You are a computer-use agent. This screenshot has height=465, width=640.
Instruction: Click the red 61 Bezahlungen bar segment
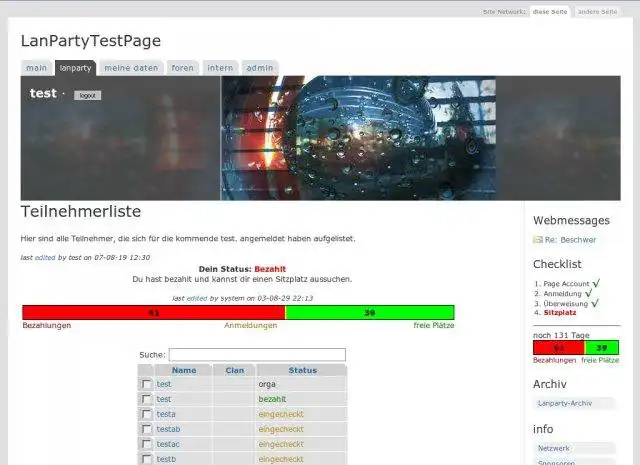[154, 313]
